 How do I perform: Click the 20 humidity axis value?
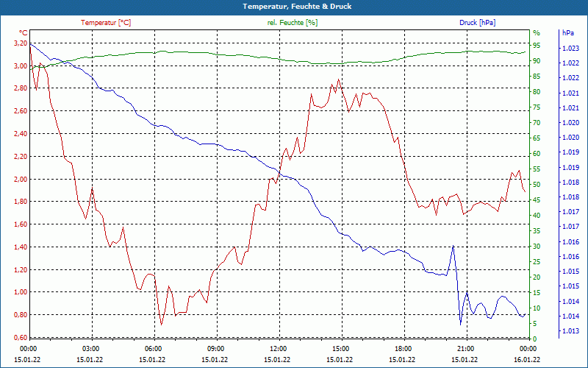[537, 277]
